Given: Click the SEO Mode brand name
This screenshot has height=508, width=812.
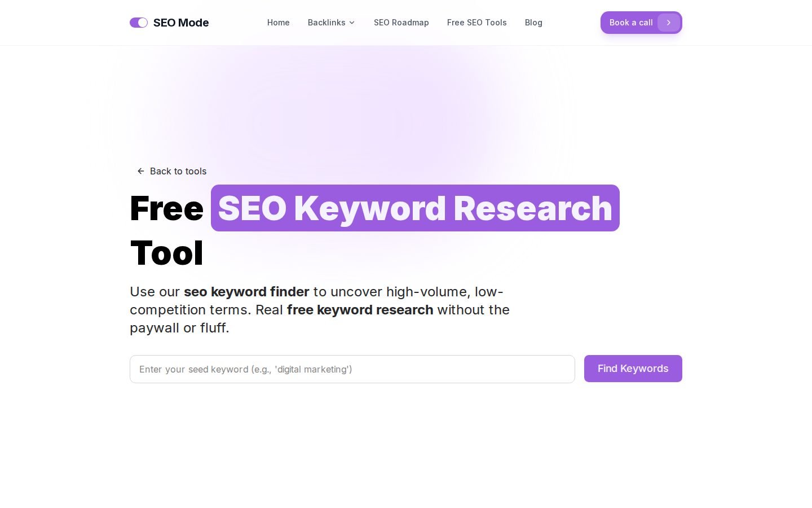Looking at the screenshot, I should click(181, 23).
